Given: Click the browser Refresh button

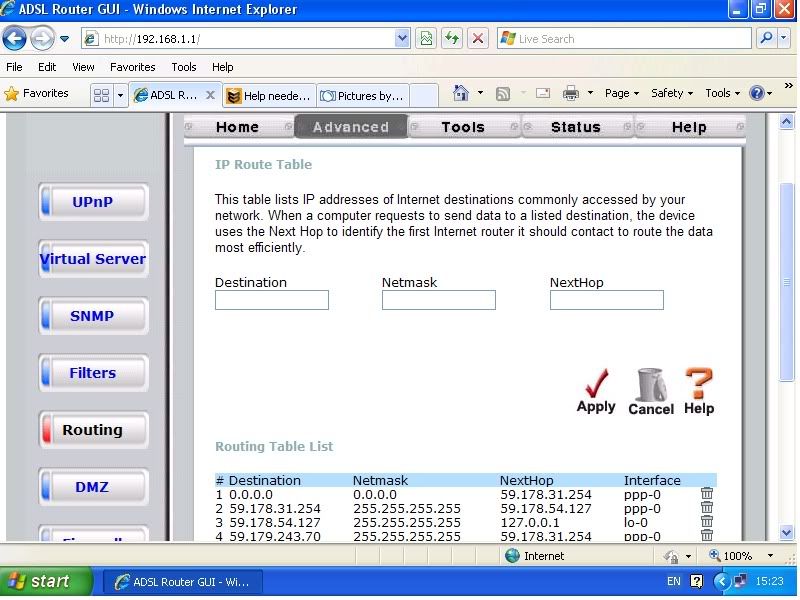Looking at the screenshot, I should tap(453, 39).
